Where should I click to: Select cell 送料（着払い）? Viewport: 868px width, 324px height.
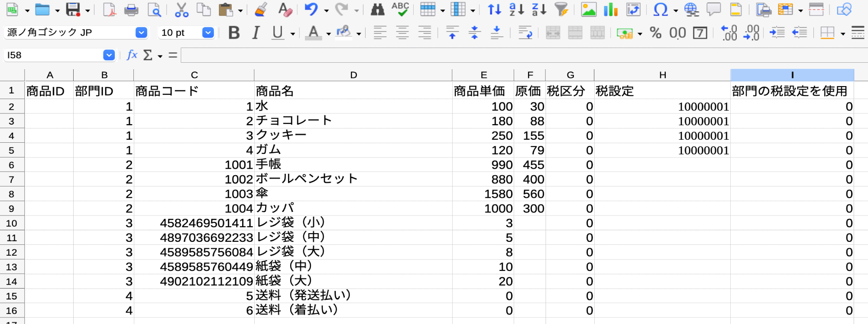point(353,311)
